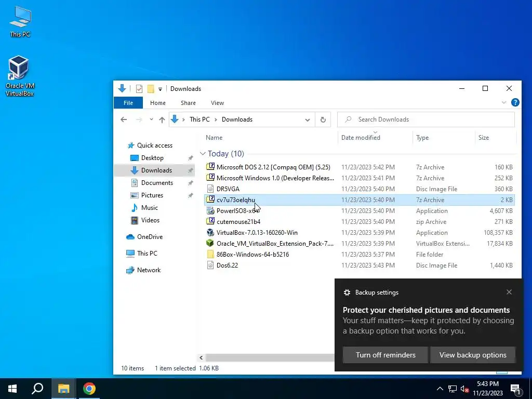
Task: Open the Windows Start menu
Action: point(13,389)
